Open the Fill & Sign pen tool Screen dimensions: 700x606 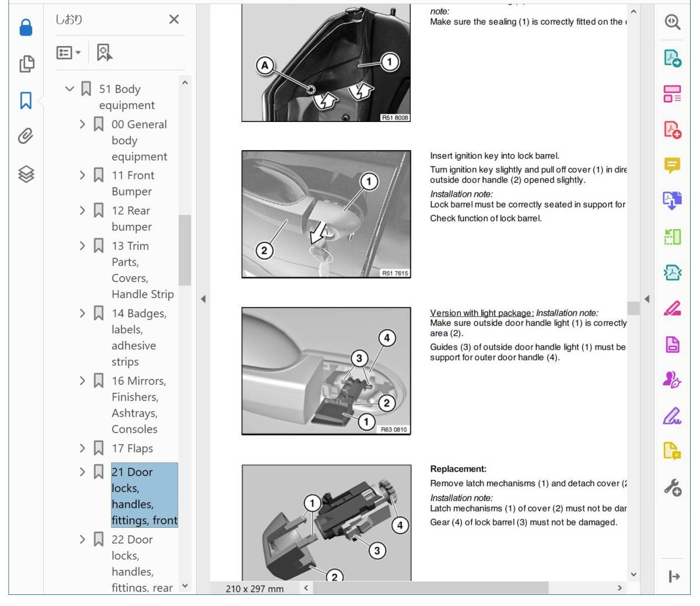click(673, 416)
